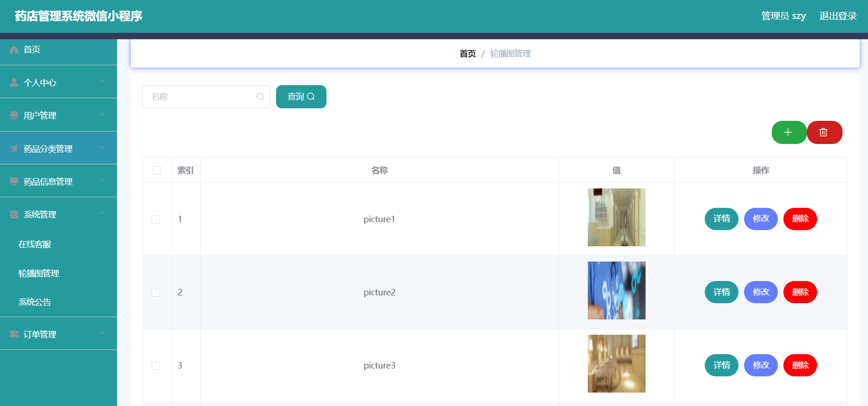Select the checkbox for picture3 row
This screenshot has height=406, width=868.
point(156,366)
